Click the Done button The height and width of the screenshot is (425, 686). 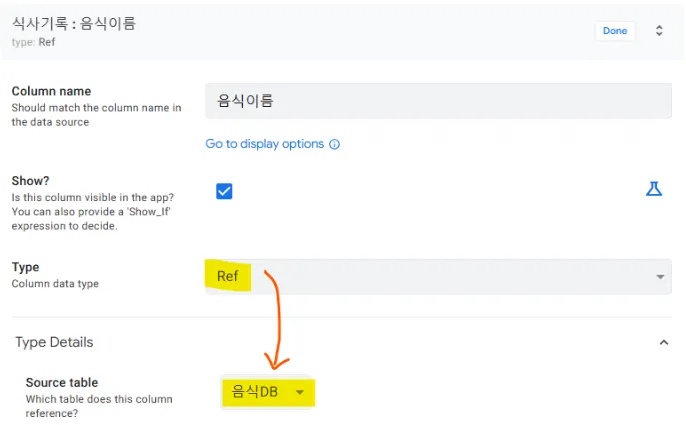(615, 31)
